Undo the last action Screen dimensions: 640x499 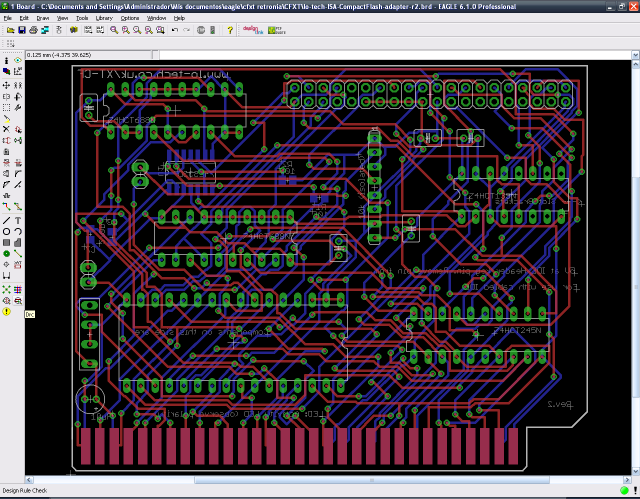175,30
